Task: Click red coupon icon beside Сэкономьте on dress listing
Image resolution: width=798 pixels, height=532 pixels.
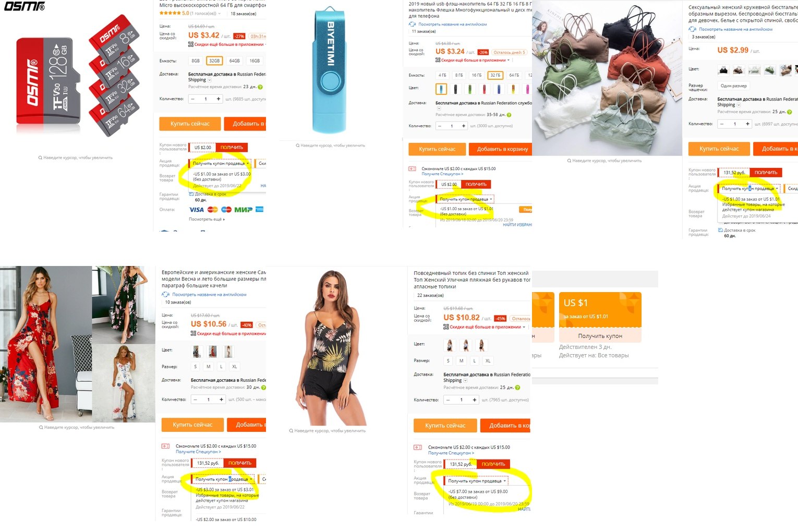Action: pyautogui.click(x=165, y=446)
